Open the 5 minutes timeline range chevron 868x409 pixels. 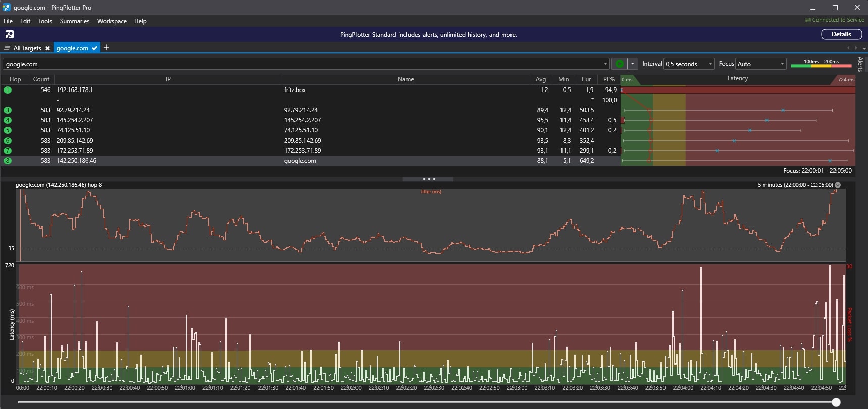838,185
